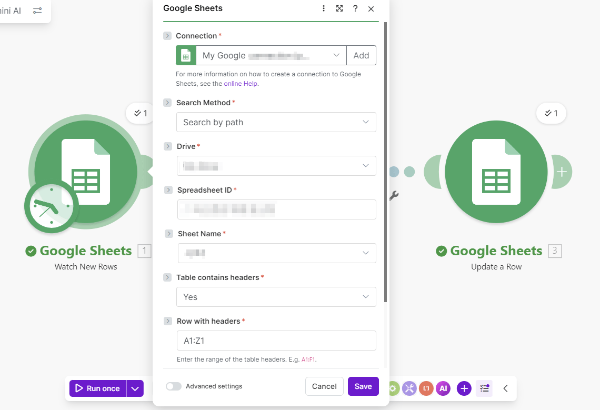The height and width of the screenshot is (410, 600).
Task: Open the Drive dropdown
Action: [x=276, y=166]
